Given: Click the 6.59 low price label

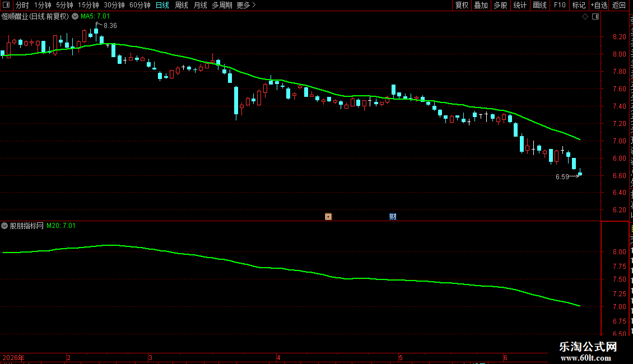Looking at the screenshot, I should coord(562,177).
